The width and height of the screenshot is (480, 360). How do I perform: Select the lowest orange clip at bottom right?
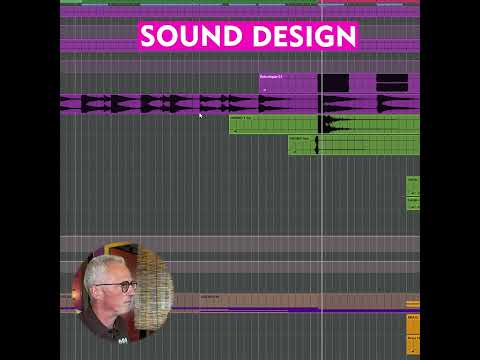pyautogui.click(x=413, y=345)
